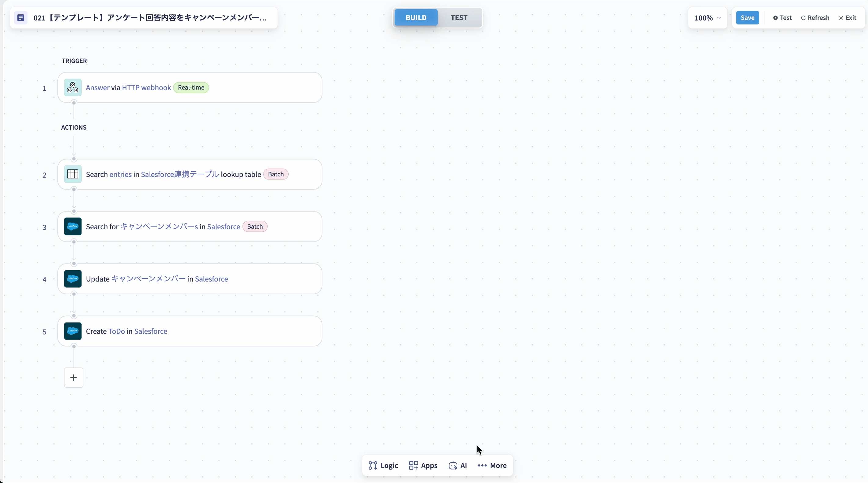Viewport: 868px width, 483px height.
Task: Refresh the recipe editor
Action: (x=815, y=18)
